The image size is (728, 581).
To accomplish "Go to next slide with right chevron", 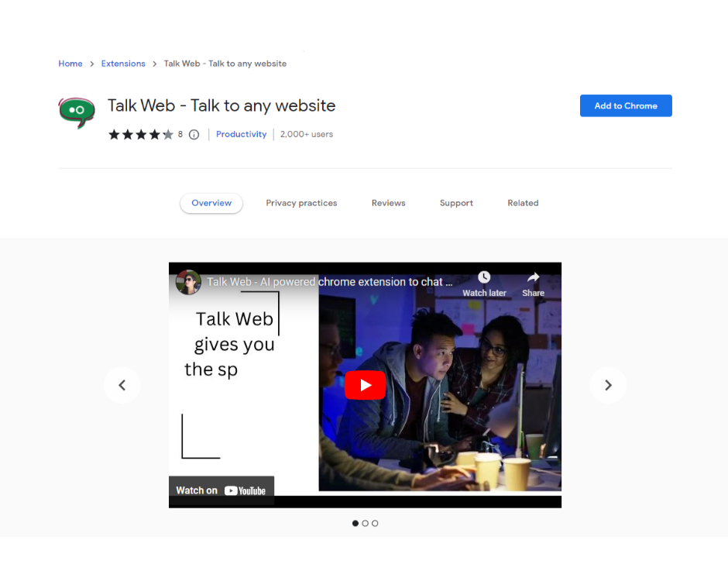I will tap(608, 385).
